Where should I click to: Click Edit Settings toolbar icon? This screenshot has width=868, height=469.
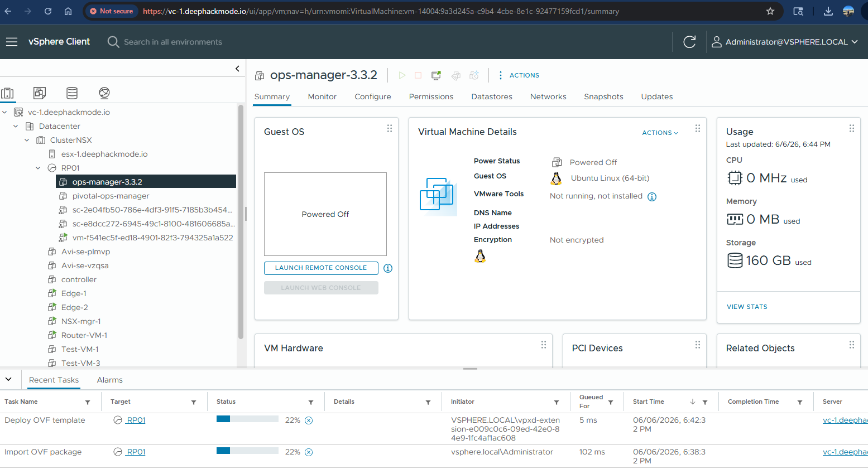[x=456, y=75]
